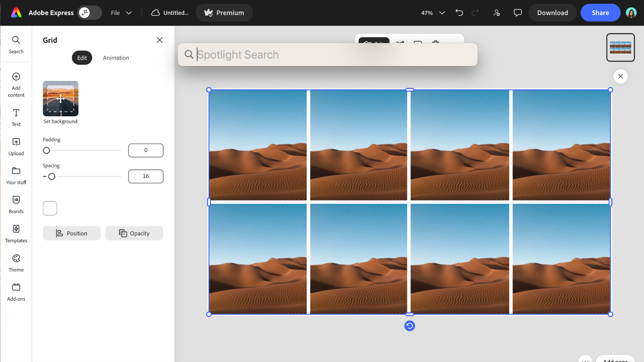Open the Search panel in the sidebar
This screenshot has height=362, width=644.
click(x=16, y=45)
